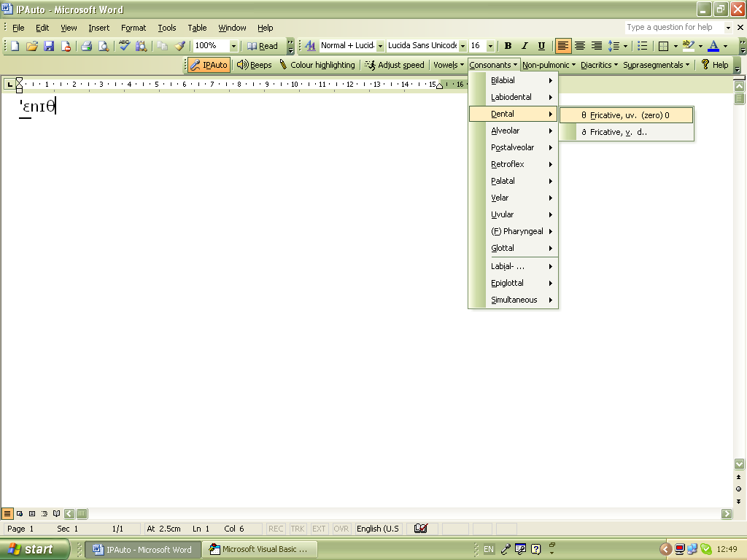Select the Colour highlighting pen icon
The height and width of the screenshot is (560, 747).
pyautogui.click(x=284, y=64)
